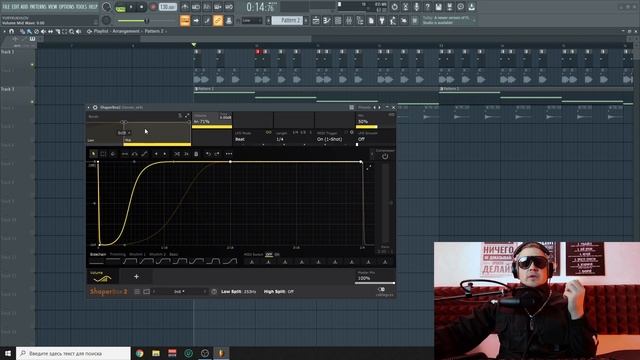The image size is (640, 360).
Task: Click the Play transport button
Action: 131,7
